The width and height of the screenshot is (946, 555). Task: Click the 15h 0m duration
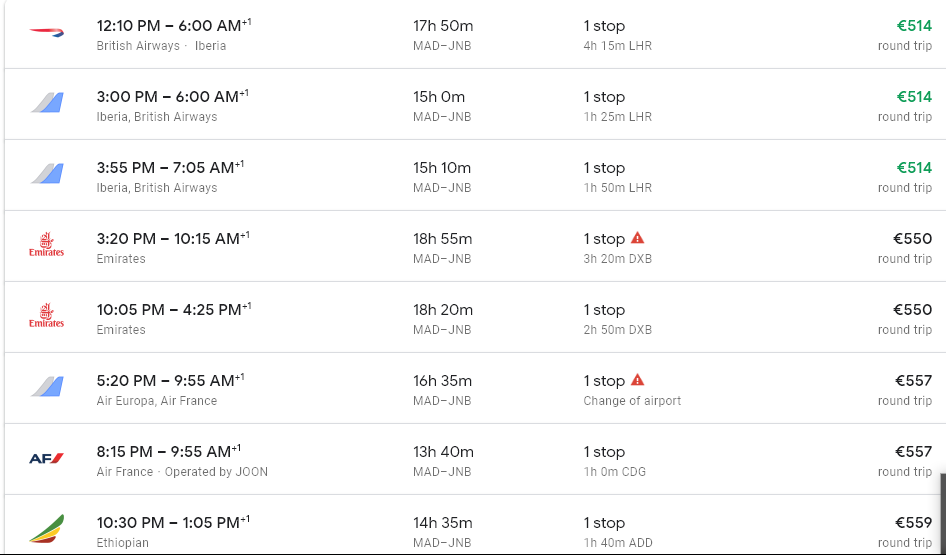click(x=439, y=97)
